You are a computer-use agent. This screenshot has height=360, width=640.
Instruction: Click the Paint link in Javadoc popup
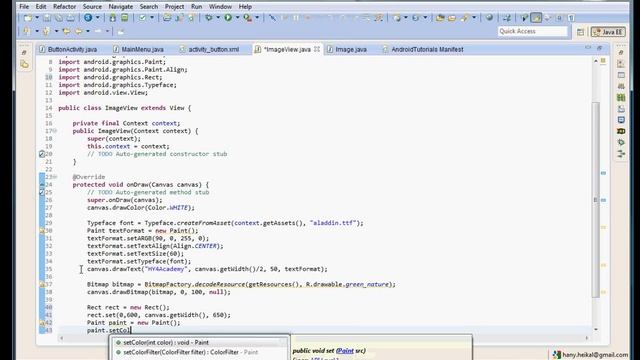[x=345, y=351]
